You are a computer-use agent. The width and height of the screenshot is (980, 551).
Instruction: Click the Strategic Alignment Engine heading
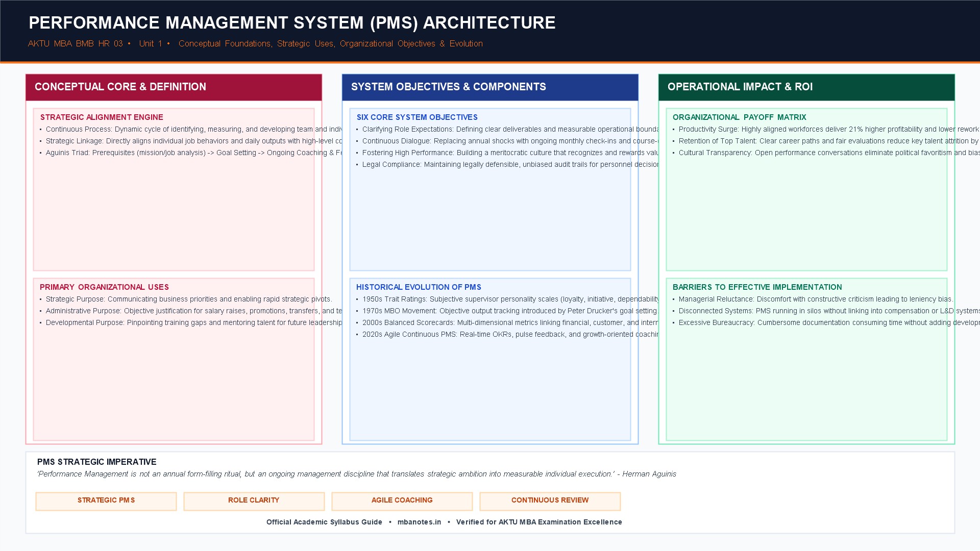(102, 117)
